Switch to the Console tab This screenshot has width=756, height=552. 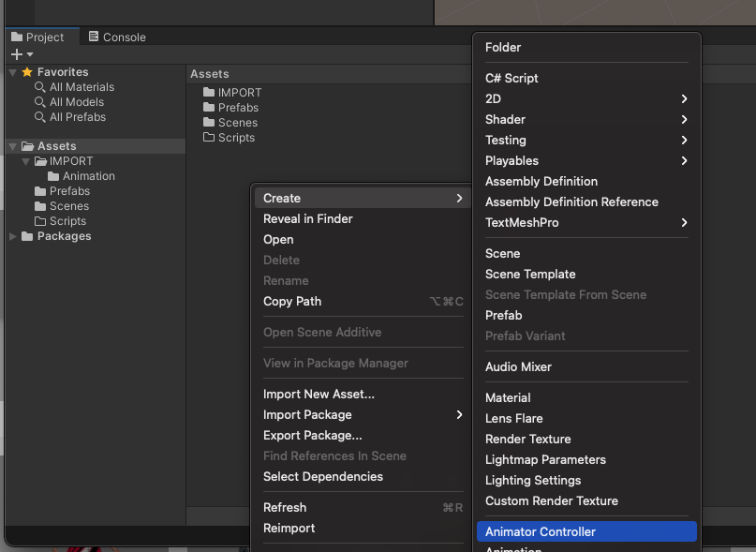click(x=116, y=37)
